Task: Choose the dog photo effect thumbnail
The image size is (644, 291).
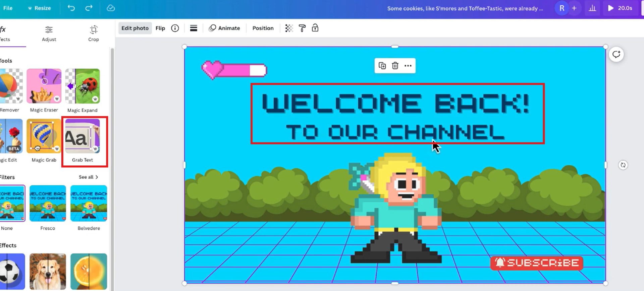Action: 48,271
